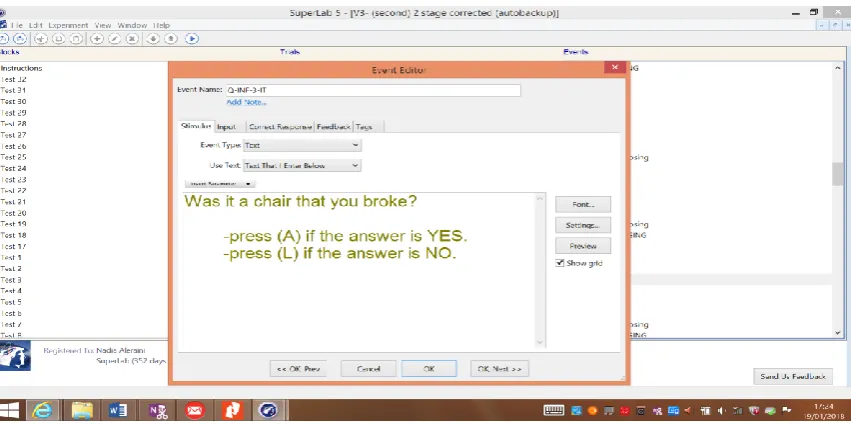Select the Test 28 block
The image size is (851, 424).
(13, 124)
